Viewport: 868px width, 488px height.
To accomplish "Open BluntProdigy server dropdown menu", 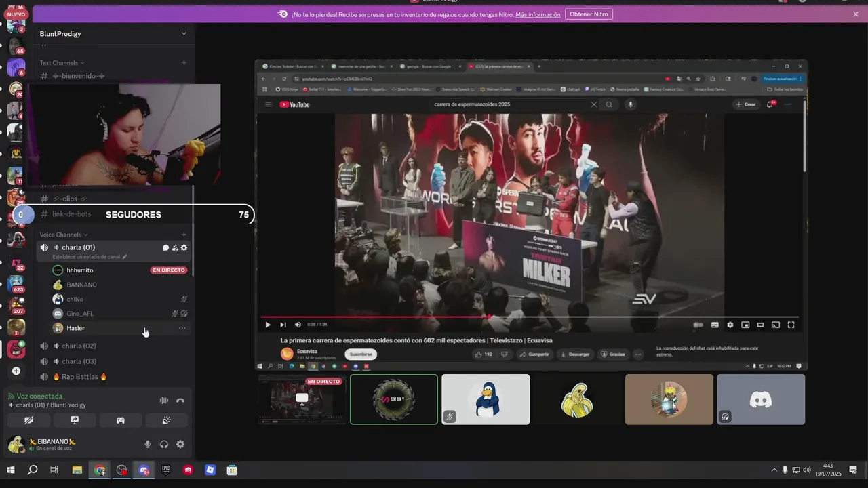I will click(113, 33).
